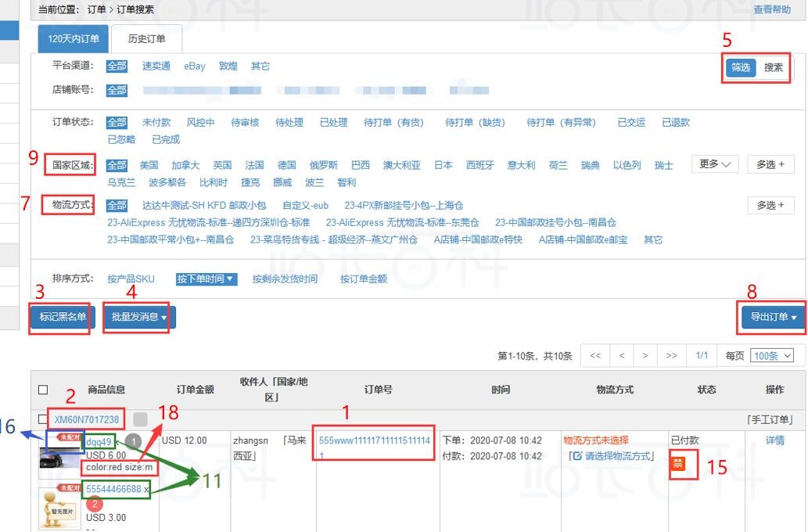Viewport: 808px width, 532px height.
Task: Expand the 批量发消息 dropdown
Action: coord(138,318)
